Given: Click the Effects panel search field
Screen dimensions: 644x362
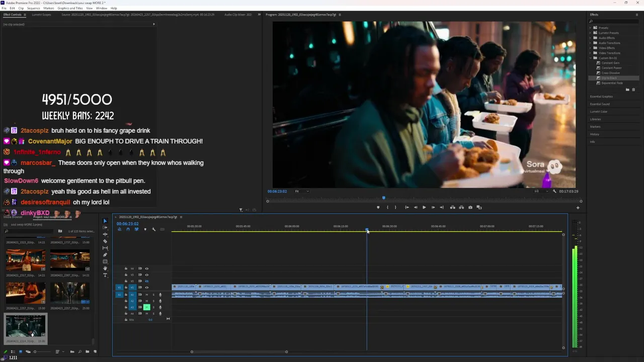Looking at the screenshot, I should pos(613,21).
